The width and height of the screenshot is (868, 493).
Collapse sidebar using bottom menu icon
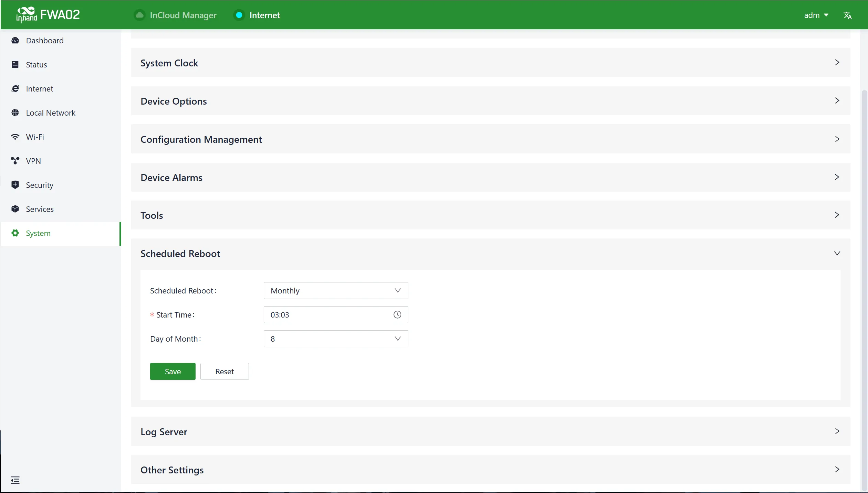tap(15, 480)
